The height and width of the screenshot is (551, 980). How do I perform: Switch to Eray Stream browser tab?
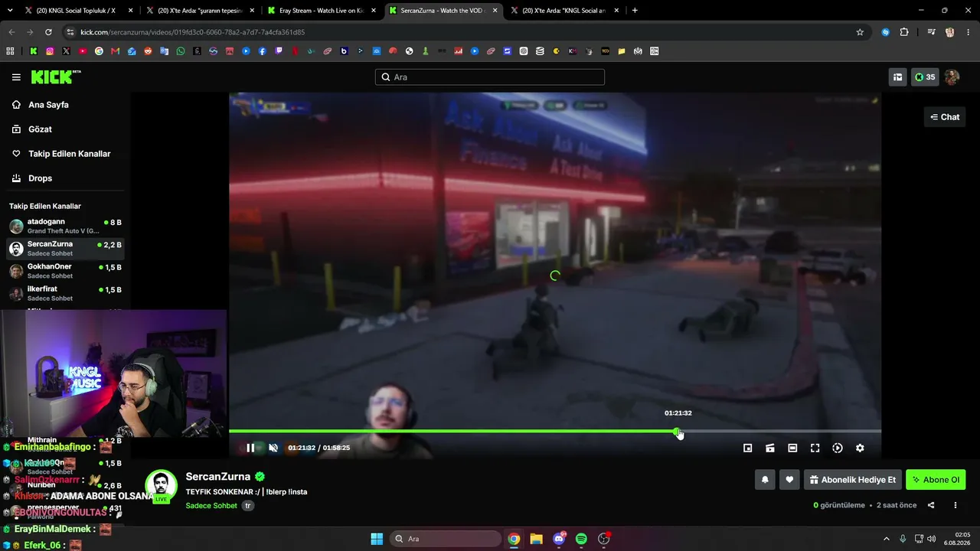321,11
